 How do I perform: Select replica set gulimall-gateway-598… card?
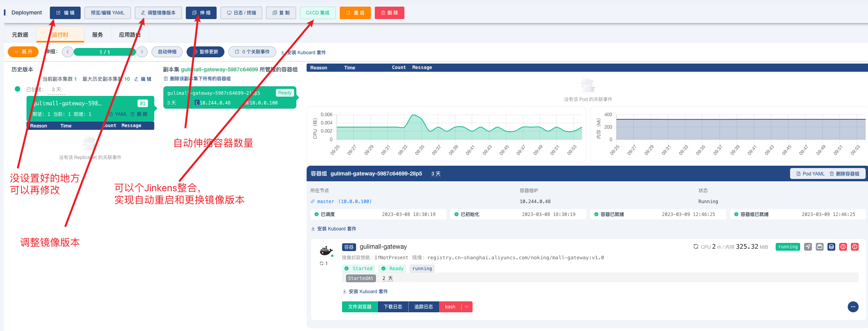click(x=90, y=108)
